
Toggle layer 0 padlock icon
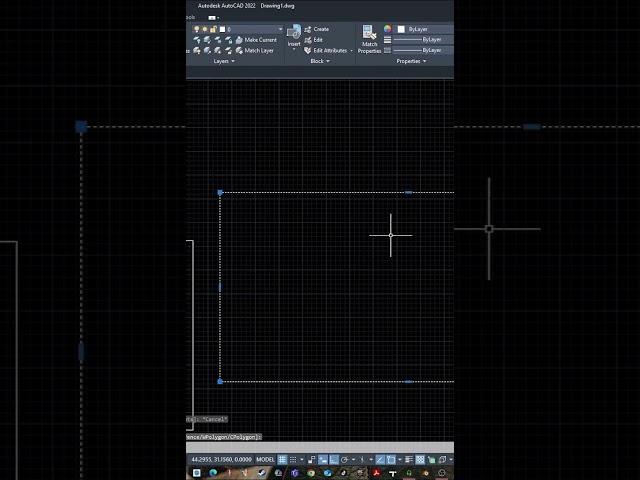click(213, 29)
